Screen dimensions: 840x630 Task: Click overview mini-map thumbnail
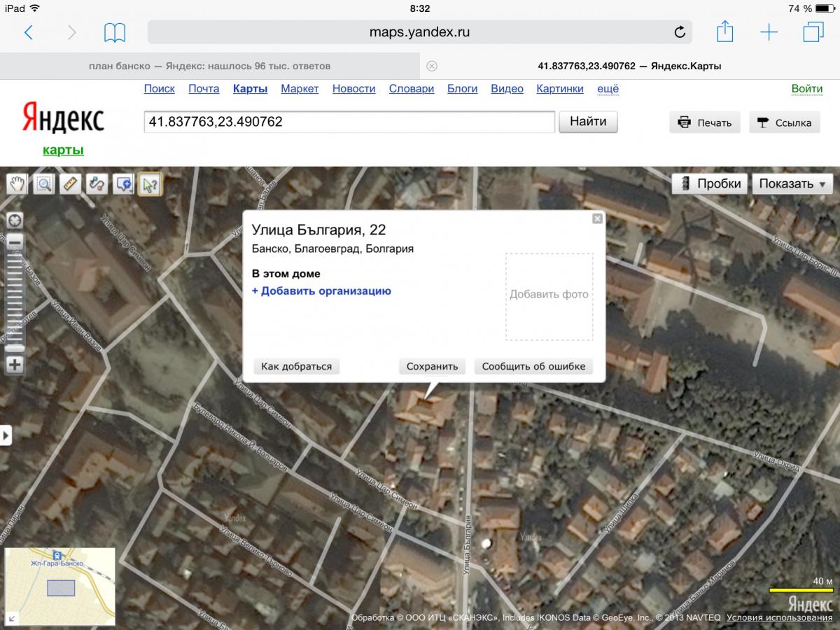(x=60, y=587)
